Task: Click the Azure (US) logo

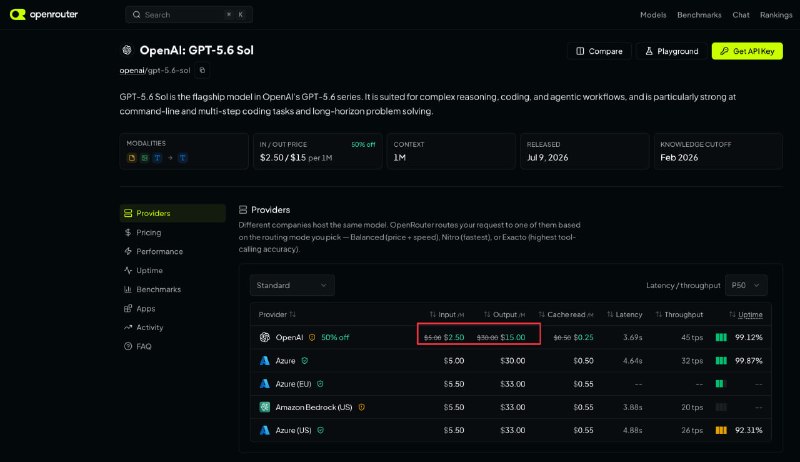Action: tap(265, 430)
